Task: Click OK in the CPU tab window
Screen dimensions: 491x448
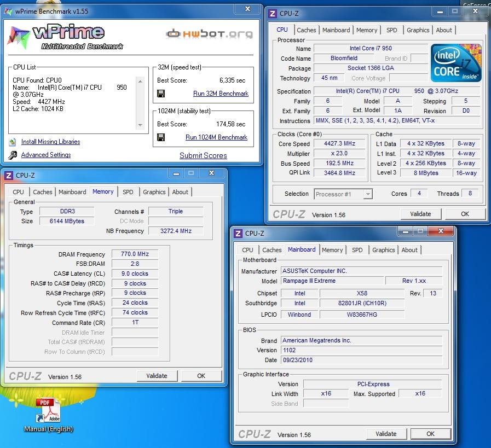Action: (465, 214)
